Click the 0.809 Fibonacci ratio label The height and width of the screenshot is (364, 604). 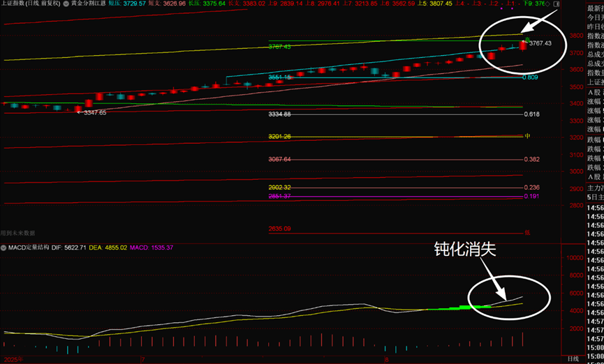532,77
